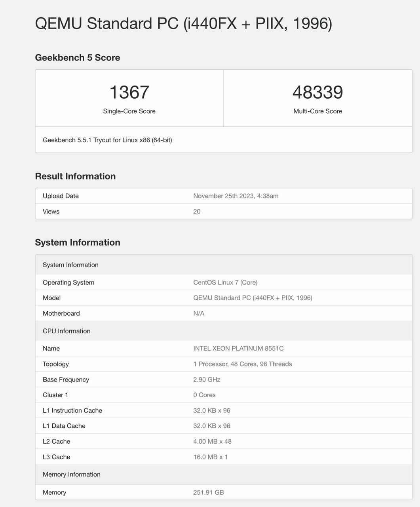Select the "Name" row label
Screen dimensions: 420x507
[51, 349]
